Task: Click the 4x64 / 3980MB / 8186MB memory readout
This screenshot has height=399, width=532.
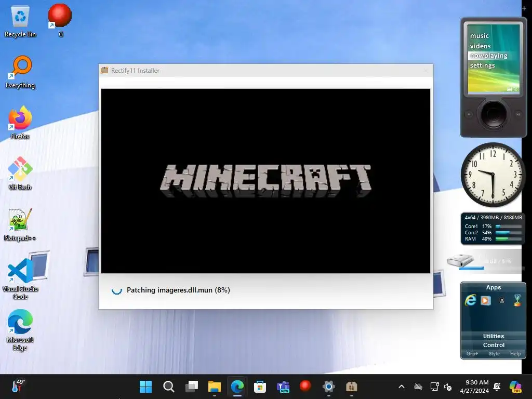Action: [493, 218]
